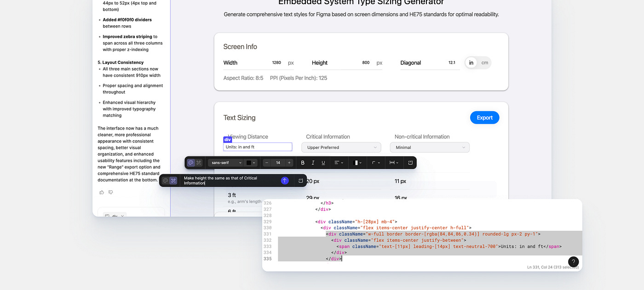The height and width of the screenshot is (290, 644).
Task: Decrease font size with the minus button
Action: 267,163
